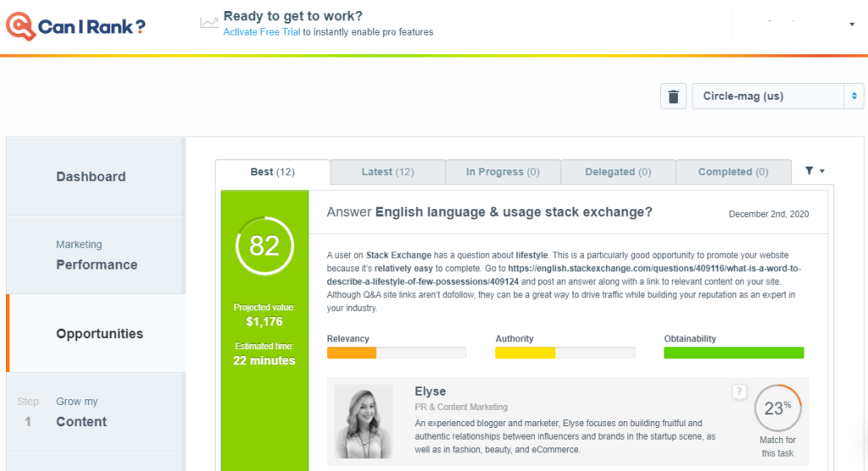
Task: Click the Activate Free Trial link
Action: click(x=261, y=32)
